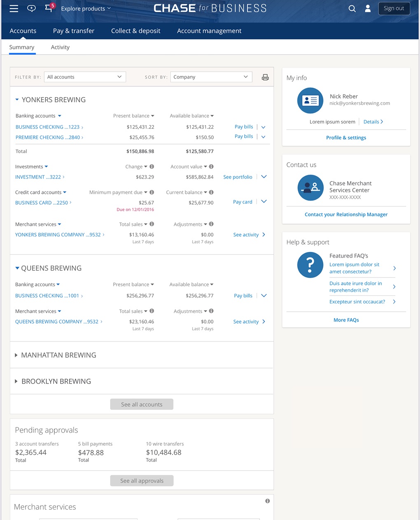
Task: Go to the Accounts tab
Action: click(23, 31)
